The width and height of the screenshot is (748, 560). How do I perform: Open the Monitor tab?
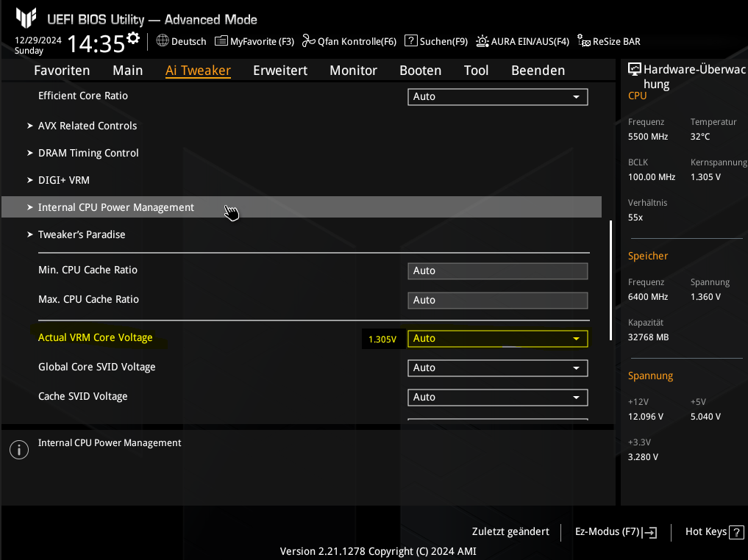(354, 71)
